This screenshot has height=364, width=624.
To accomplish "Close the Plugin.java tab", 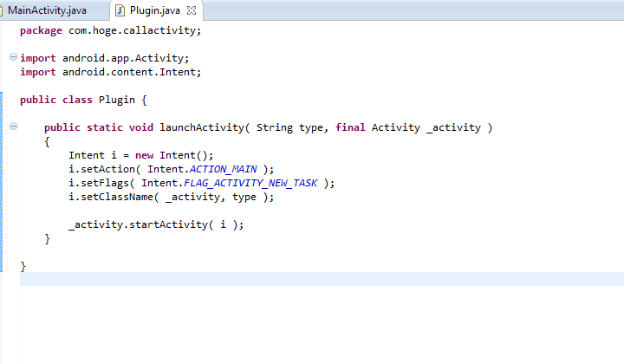I will pos(192,10).
